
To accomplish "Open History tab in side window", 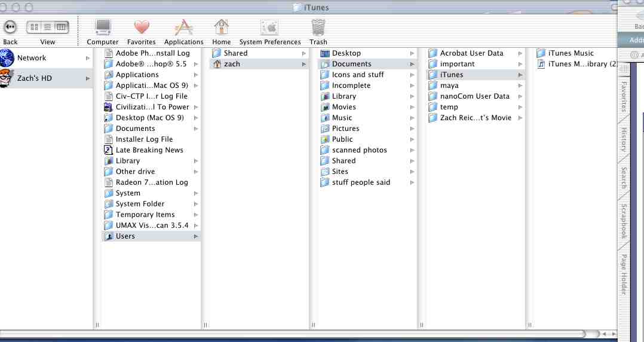I will click(624, 140).
